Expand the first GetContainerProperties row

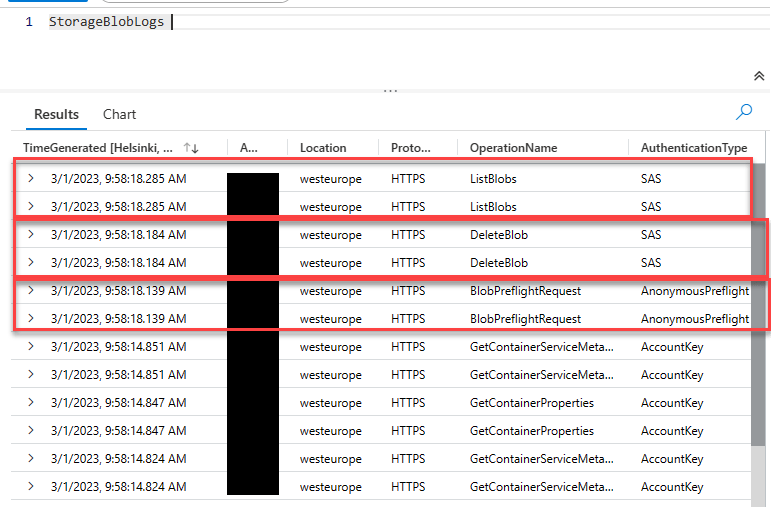(31, 403)
